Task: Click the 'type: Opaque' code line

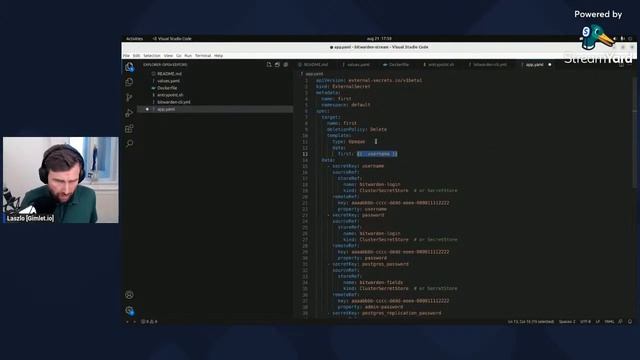Action: [348, 142]
